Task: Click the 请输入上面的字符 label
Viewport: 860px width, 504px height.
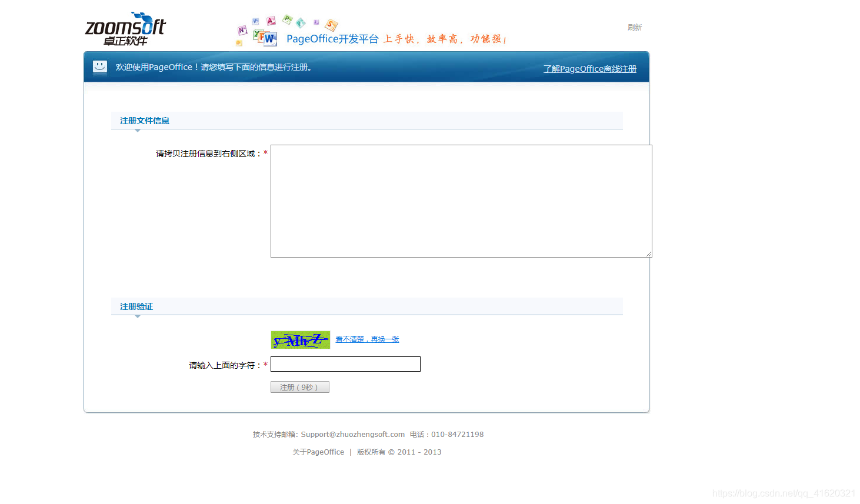Action: click(x=225, y=365)
